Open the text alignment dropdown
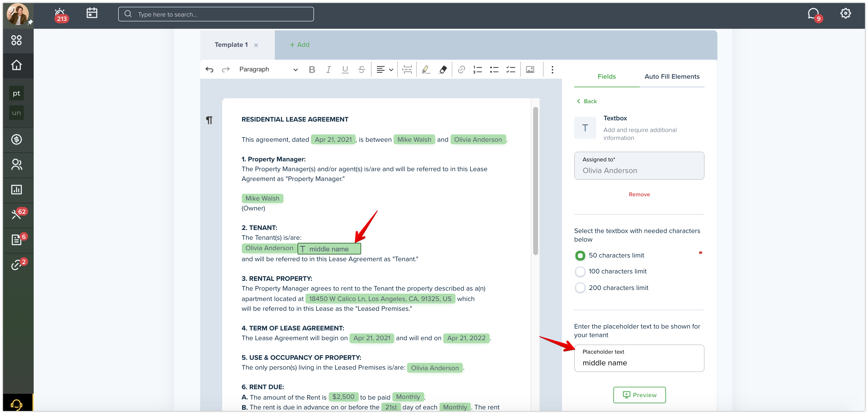The image size is (868, 414). 384,70
